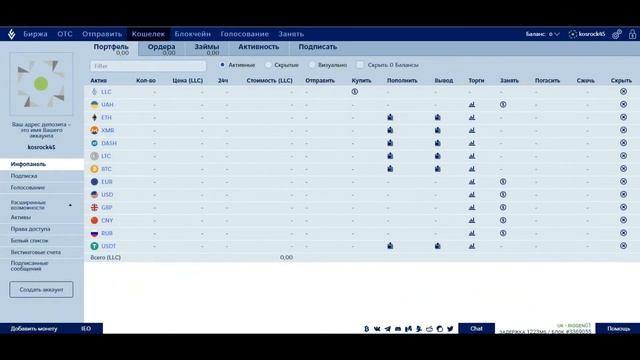The width and height of the screenshot is (640, 360).
Task: Hide the ETH asset row
Action: pyautogui.click(x=623, y=117)
